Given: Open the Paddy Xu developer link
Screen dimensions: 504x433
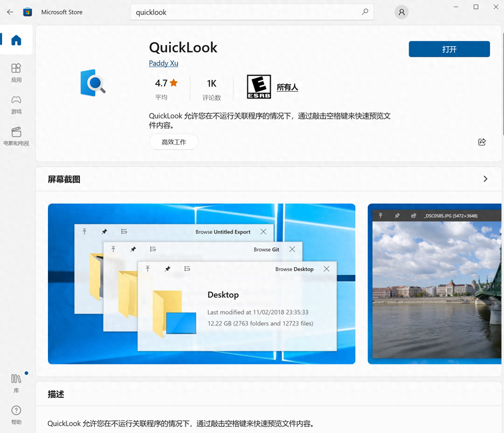Looking at the screenshot, I should [x=163, y=63].
